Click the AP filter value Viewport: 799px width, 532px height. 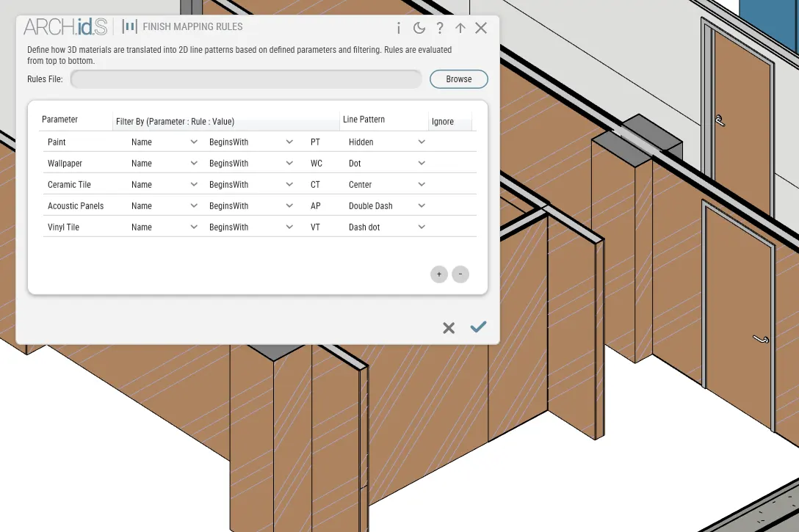(x=316, y=206)
